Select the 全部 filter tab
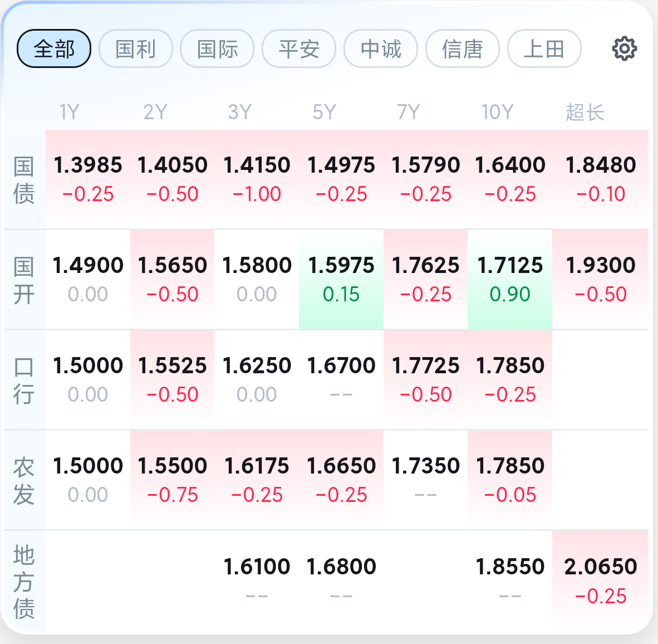658x644 pixels. (x=54, y=49)
